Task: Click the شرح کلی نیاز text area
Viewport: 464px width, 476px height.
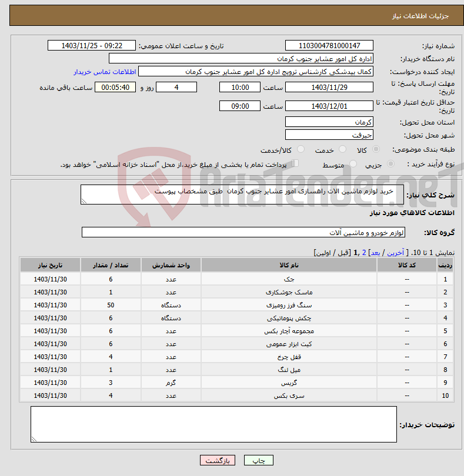Action: click(x=242, y=195)
